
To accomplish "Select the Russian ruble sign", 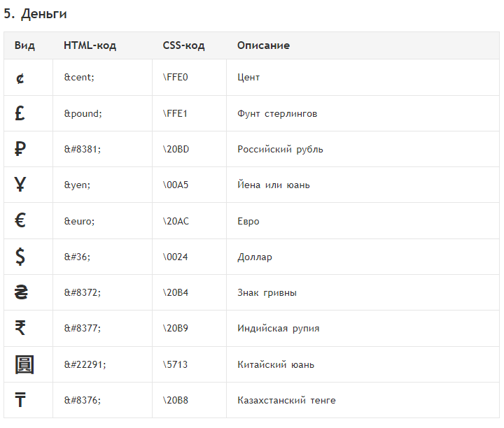I will 20,149.
